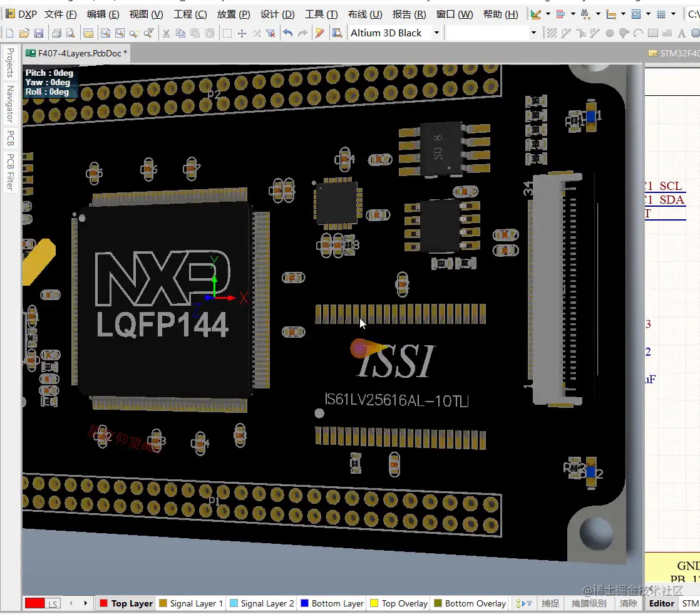Select the Top Overlay layer tab
700x614 pixels.
399,603
